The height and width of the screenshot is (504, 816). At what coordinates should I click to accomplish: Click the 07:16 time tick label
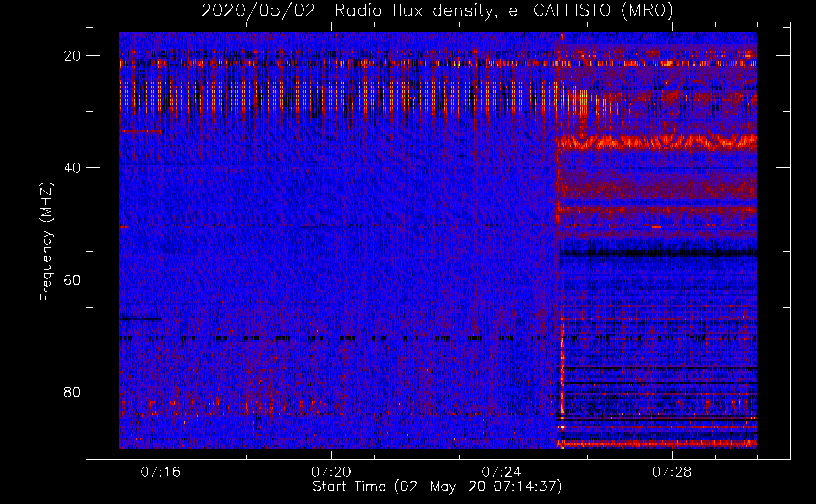tap(161, 472)
